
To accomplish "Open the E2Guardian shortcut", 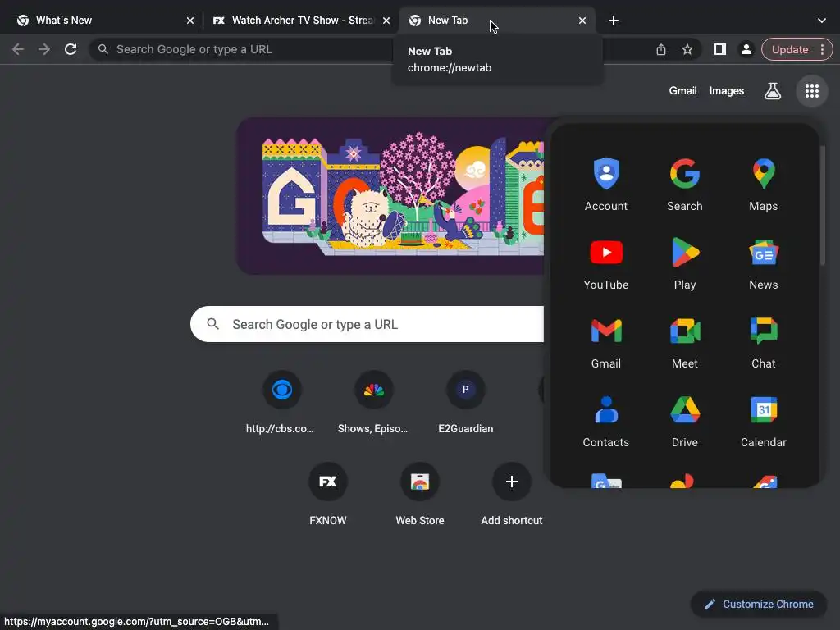I will coord(466,403).
